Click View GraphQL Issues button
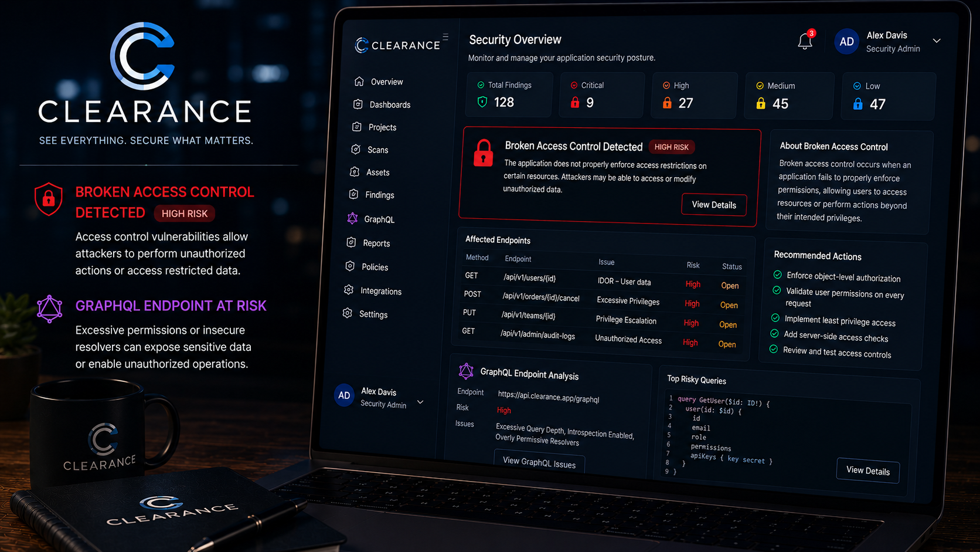The height and width of the screenshot is (552, 980). pos(539,462)
